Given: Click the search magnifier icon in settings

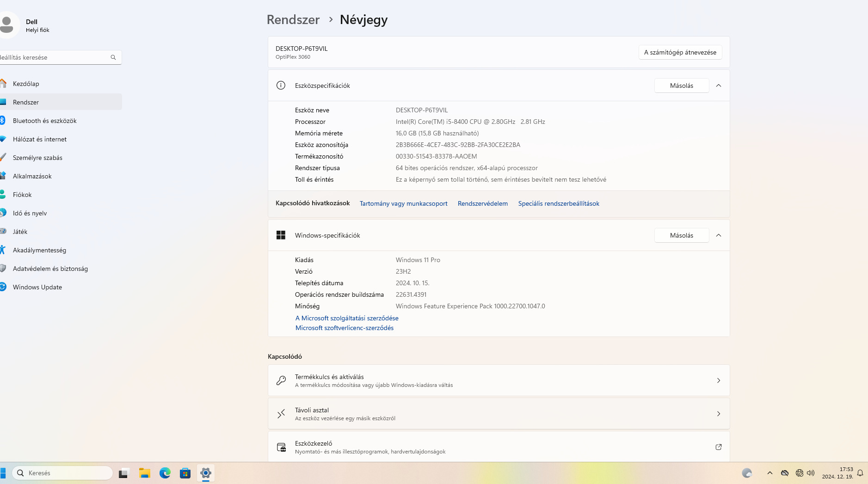Looking at the screenshot, I should (113, 57).
